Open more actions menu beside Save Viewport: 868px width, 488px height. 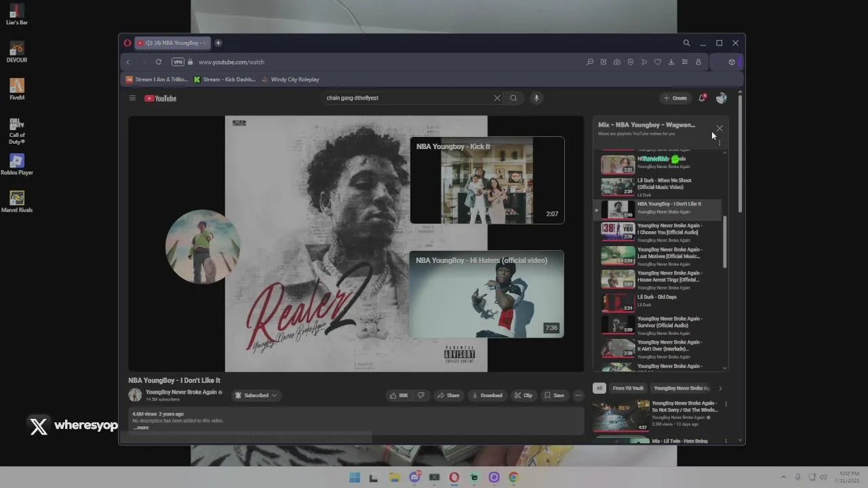click(578, 395)
